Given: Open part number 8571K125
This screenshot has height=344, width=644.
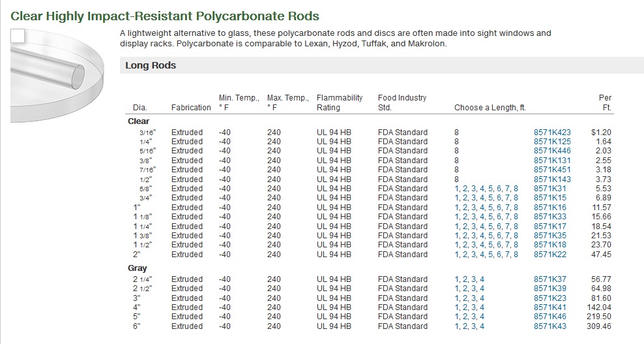Looking at the screenshot, I should click(x=552, y=142).
